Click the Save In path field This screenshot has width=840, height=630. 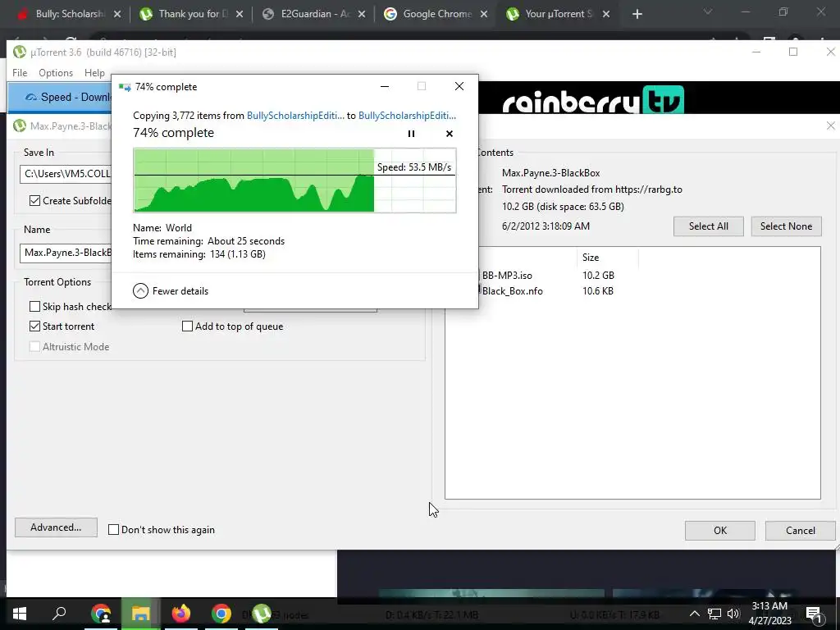point(66,174)
